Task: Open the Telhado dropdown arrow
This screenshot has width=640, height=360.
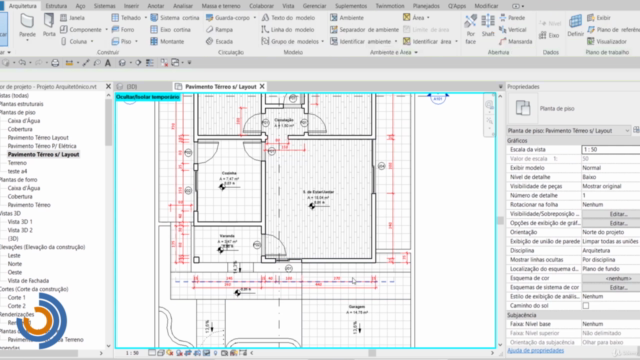Action: tap(145, 18)
